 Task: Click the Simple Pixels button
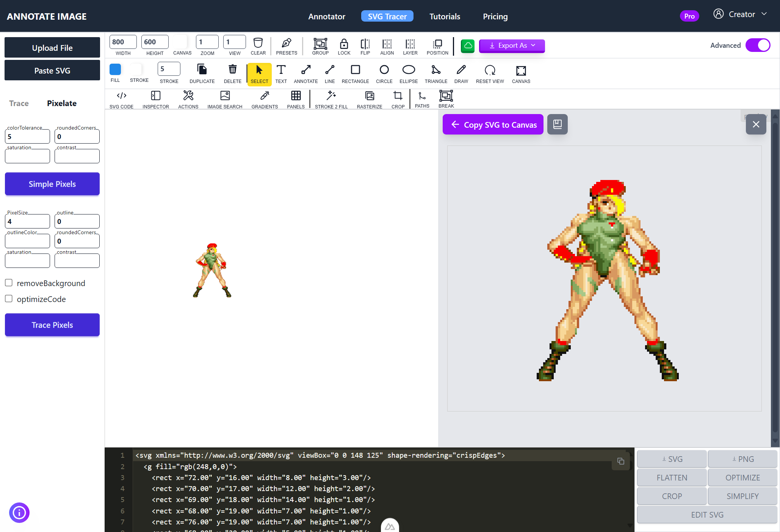pyautogui.click(x=52, y=184)
